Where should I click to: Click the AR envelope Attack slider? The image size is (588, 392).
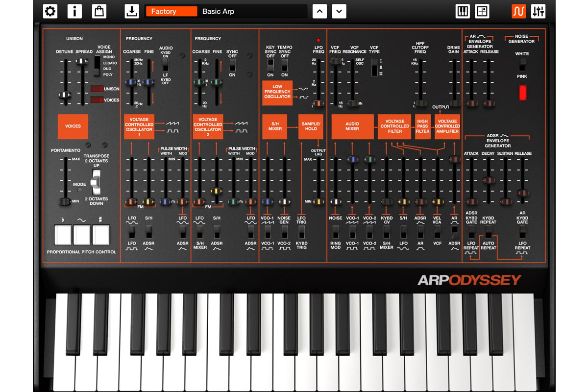pos(471,103)
